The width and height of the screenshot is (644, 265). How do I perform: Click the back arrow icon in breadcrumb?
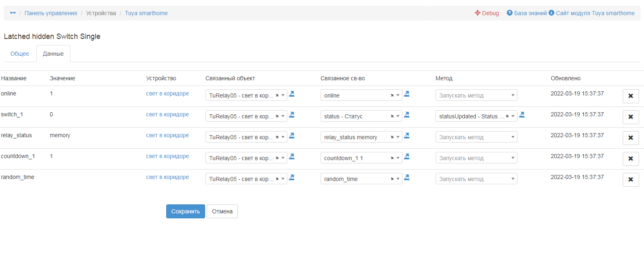13,13
